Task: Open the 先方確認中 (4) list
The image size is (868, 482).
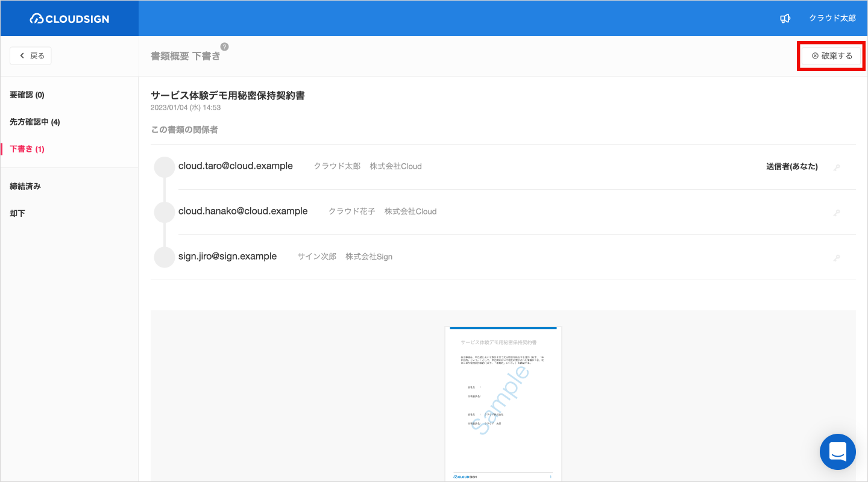Action: point(35,122)
